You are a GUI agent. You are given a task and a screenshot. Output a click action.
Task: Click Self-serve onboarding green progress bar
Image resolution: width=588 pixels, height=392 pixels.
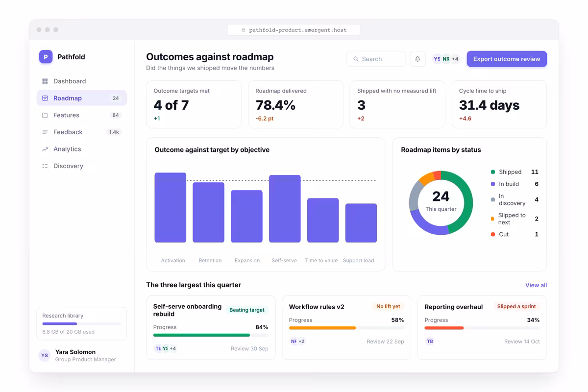coord(201,335)
